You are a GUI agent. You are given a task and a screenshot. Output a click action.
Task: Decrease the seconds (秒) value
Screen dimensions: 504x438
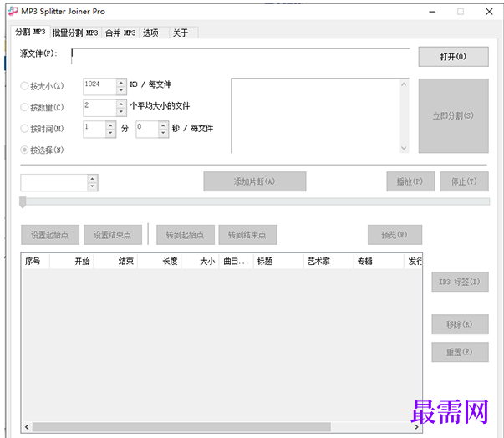pyautogui.click(x=163, y=133)
